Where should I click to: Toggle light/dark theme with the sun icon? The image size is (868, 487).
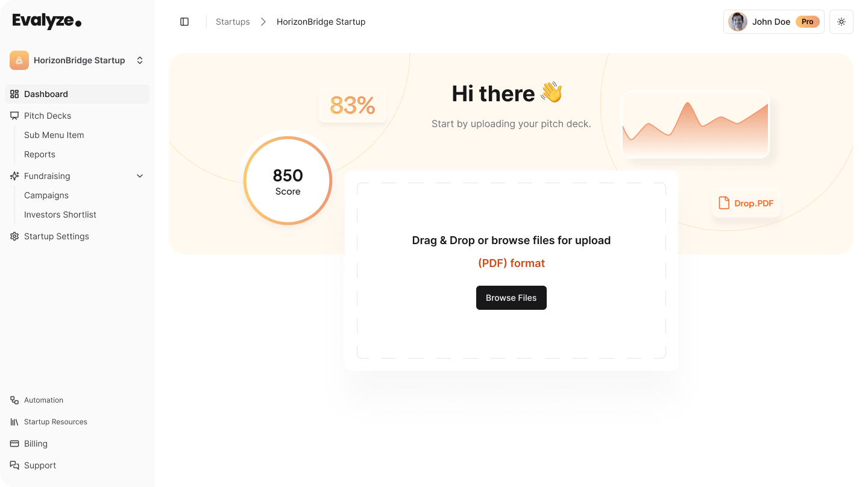pos(841,22)
